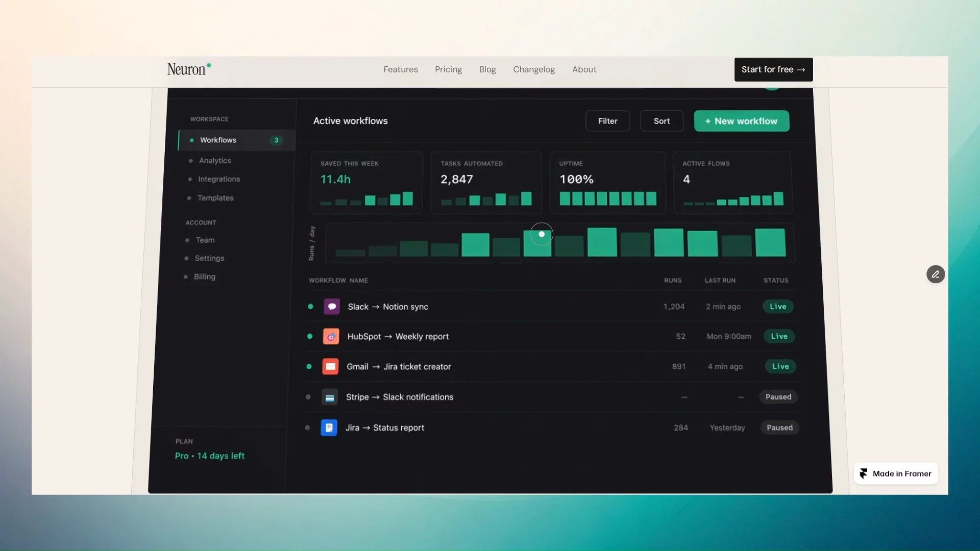980x551 pixels.
Task: Open the Filter button
Action: point(607,121)
